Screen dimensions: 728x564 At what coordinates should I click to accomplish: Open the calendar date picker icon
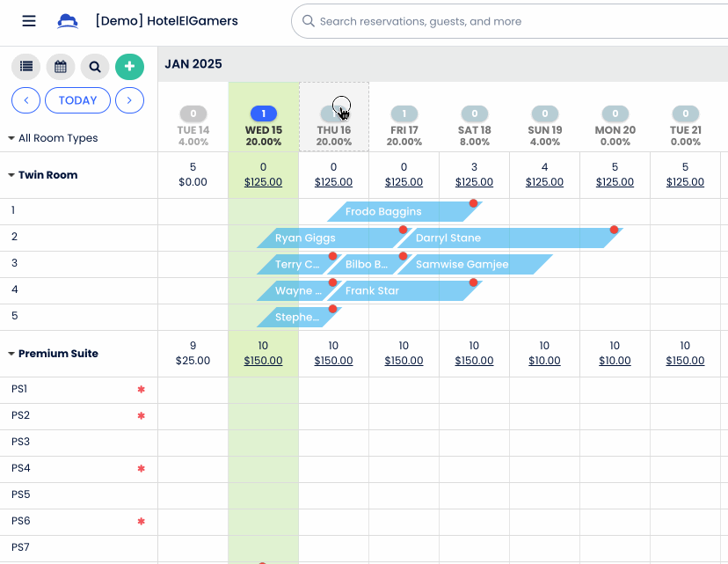(x=61, y=67)
